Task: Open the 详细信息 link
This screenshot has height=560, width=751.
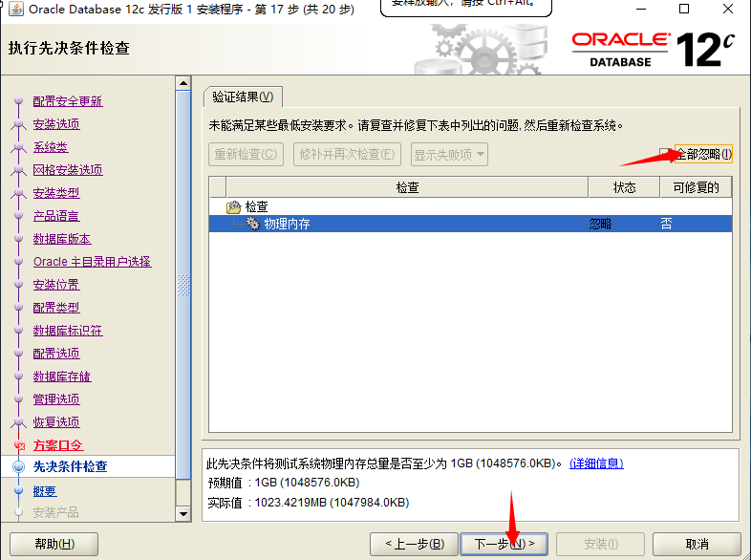Action: point(596,463)
